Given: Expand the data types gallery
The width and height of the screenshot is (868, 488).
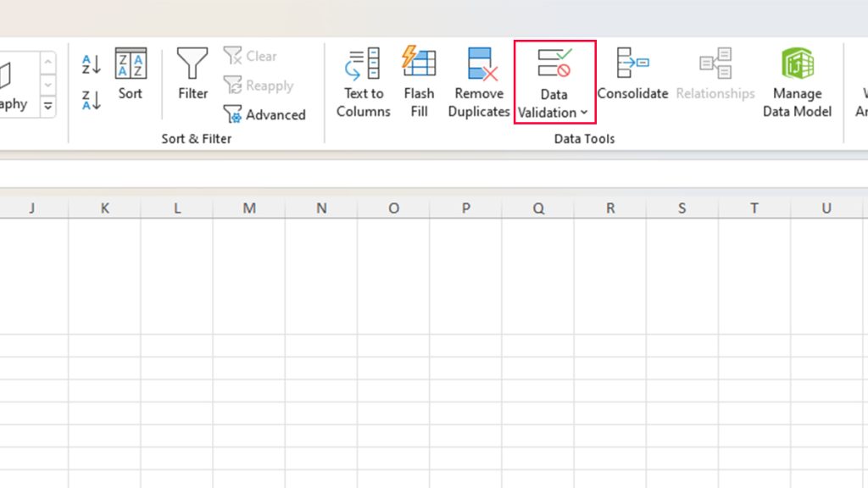Looking at the screenshot, I should click(x=48, y=106).
